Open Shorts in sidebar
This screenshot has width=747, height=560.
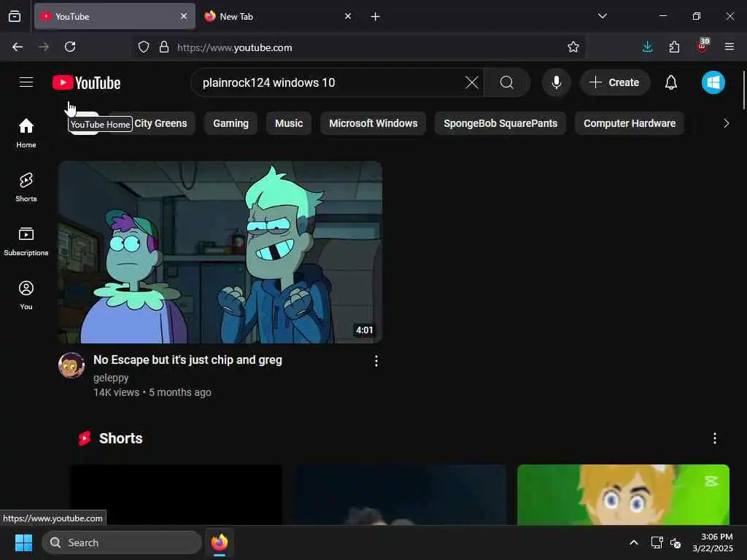26,187
